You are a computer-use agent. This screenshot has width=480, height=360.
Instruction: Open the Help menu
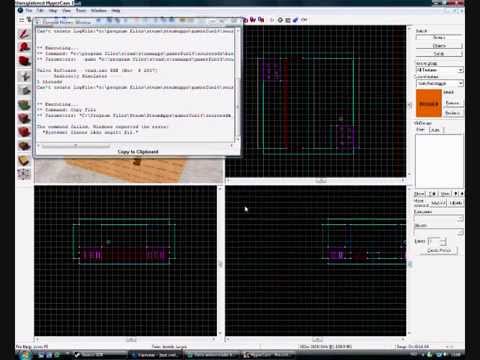pos(116,11)
